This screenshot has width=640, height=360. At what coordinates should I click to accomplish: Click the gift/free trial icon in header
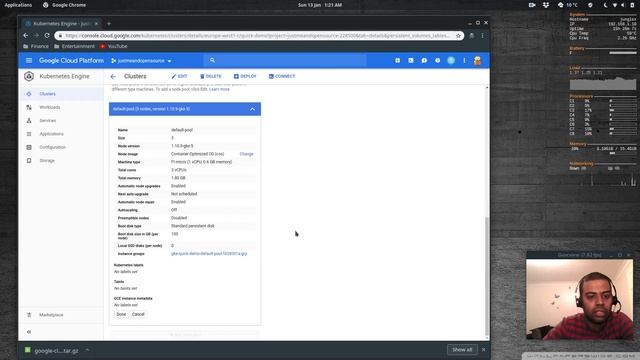tap(398, 60)
